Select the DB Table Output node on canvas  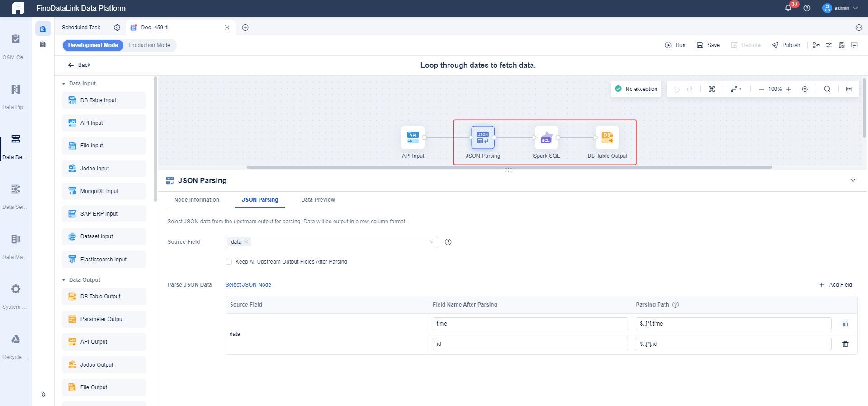[607, 137]
